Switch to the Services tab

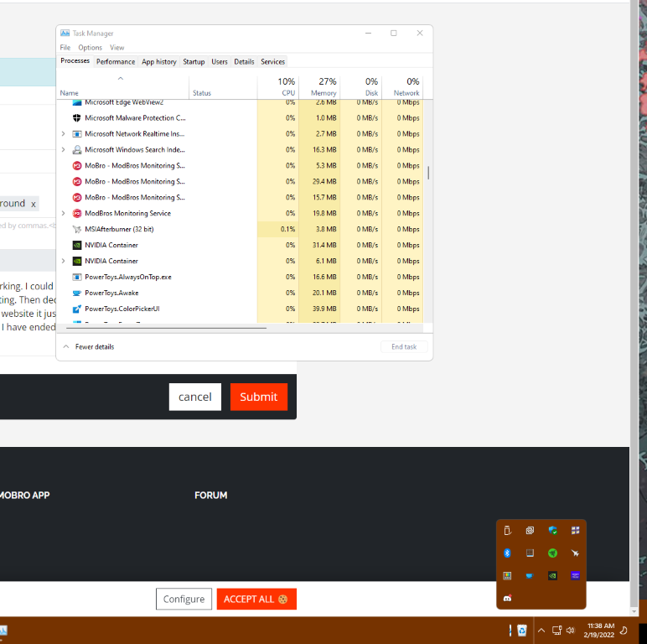coord(272,61)
